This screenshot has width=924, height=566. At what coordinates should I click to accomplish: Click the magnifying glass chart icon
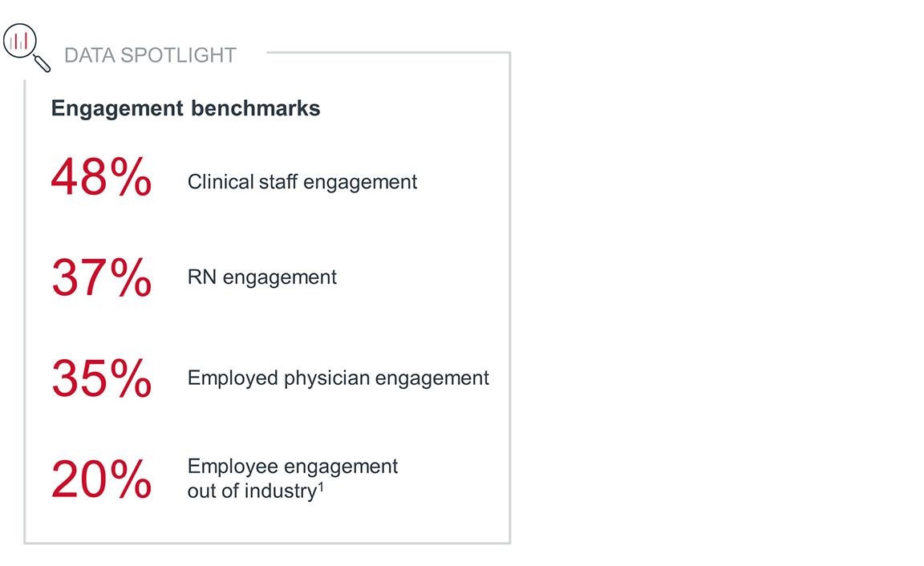(x=22, y=41)
